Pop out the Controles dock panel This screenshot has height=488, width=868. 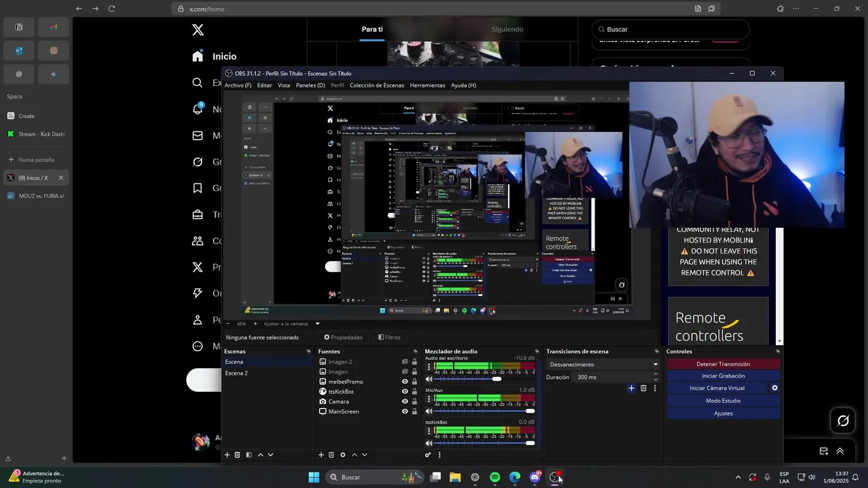pyautogui.click(x=778, y=352)
